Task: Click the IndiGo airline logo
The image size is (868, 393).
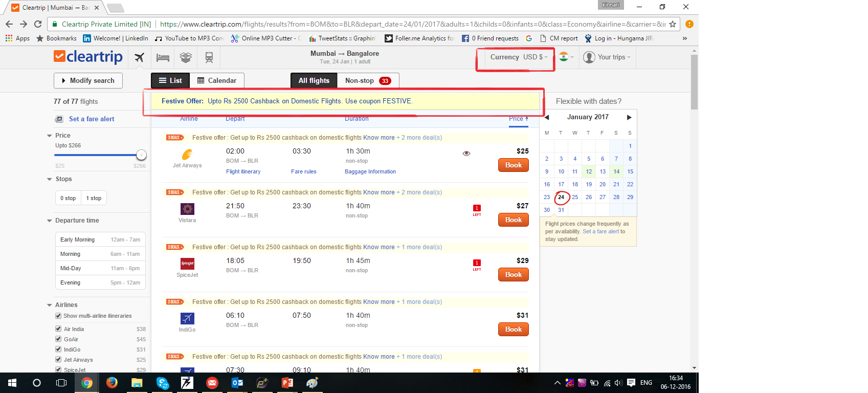Action: click(x=187, y=318)
